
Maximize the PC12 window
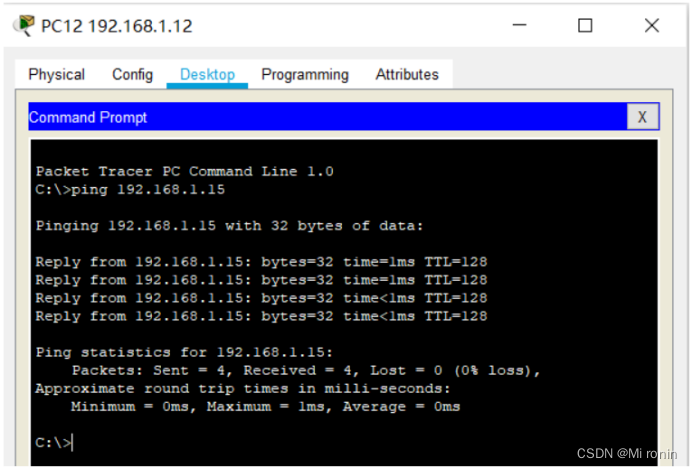pos(585,25)
